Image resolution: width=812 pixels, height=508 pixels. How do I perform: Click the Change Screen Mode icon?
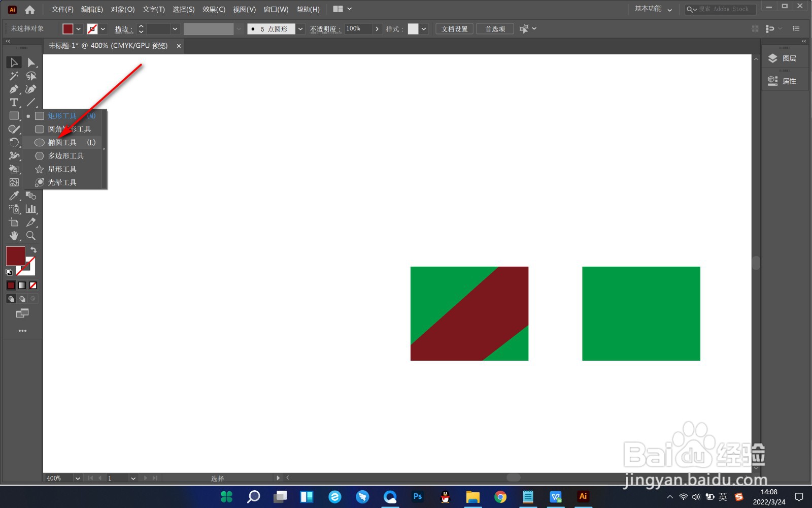[22, 313]
